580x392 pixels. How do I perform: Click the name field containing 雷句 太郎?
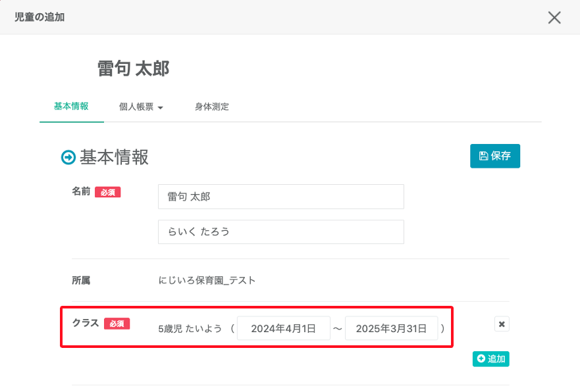click(x=281, y=197)
